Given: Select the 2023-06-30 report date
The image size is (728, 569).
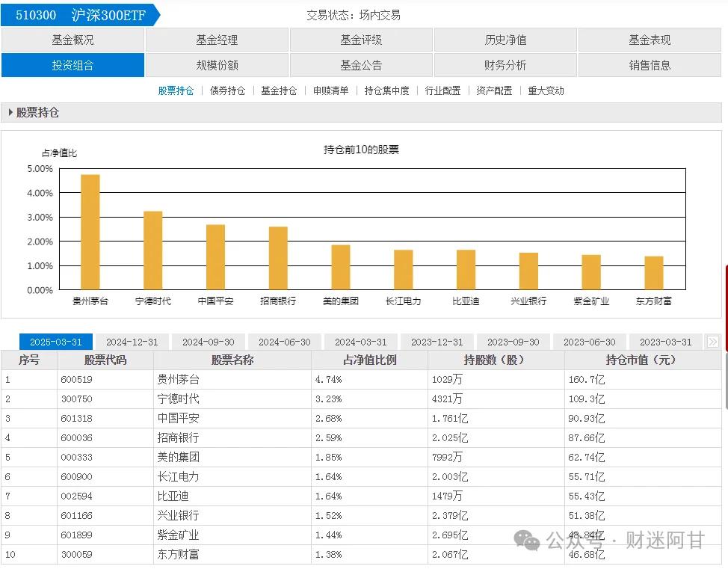Looking at the screenshot, I should (x=589, y=341).
